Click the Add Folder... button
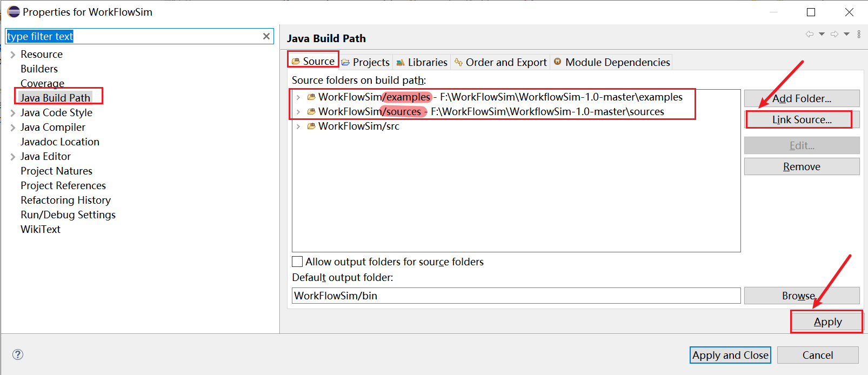868x375 pixels. coord(802,98)
